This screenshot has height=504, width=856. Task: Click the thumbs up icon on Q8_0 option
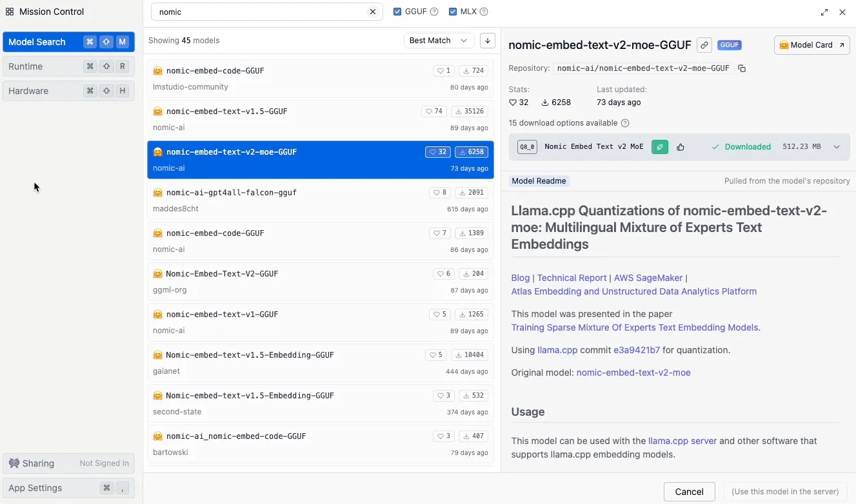click(681, 147)
